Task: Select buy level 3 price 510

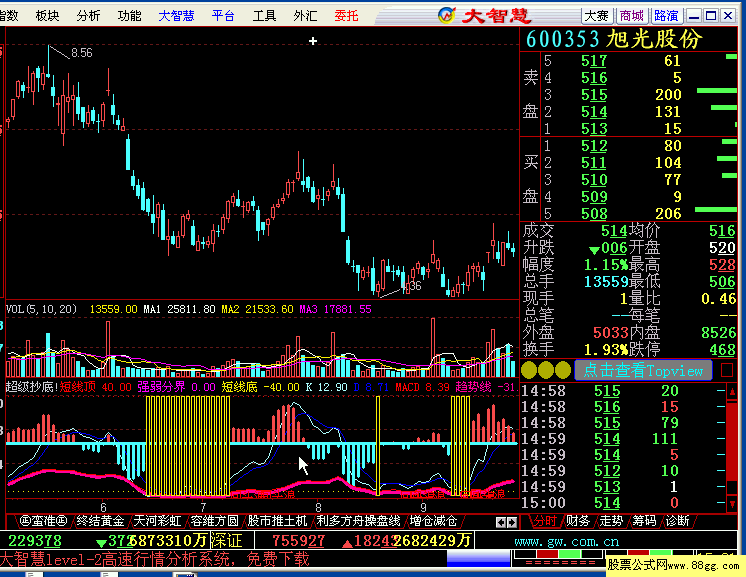Action: (x=594, y=179)
